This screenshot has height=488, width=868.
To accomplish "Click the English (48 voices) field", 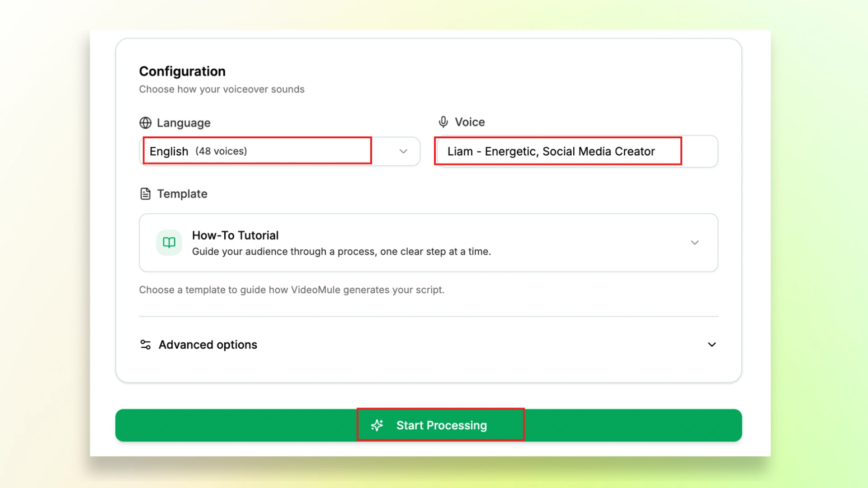I will point(256,151).
